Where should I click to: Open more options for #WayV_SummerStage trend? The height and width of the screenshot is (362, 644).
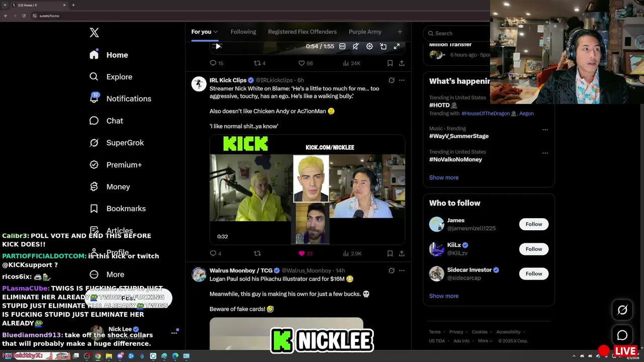(x=545, y=130)
